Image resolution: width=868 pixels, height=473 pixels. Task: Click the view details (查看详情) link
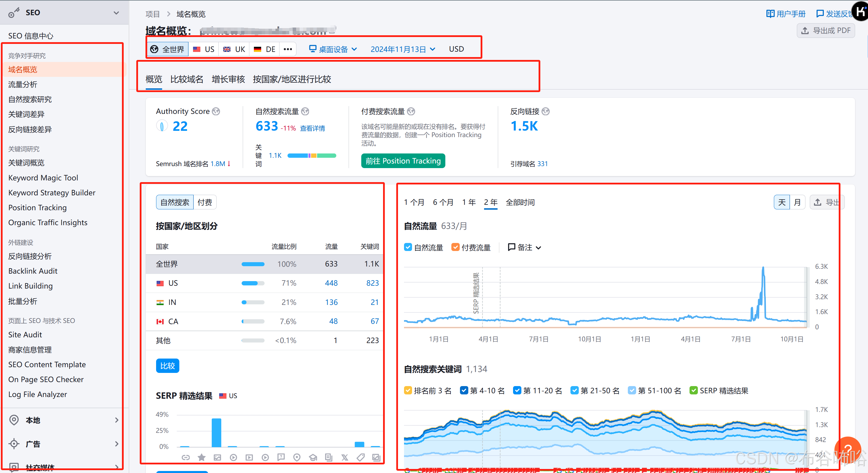point(312,128)
